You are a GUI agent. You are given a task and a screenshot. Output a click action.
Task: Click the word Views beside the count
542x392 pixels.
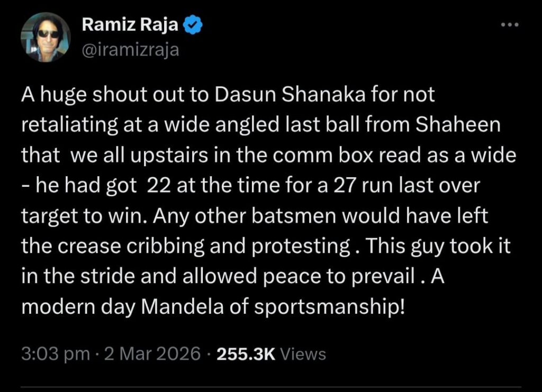(x=302, y=353)
